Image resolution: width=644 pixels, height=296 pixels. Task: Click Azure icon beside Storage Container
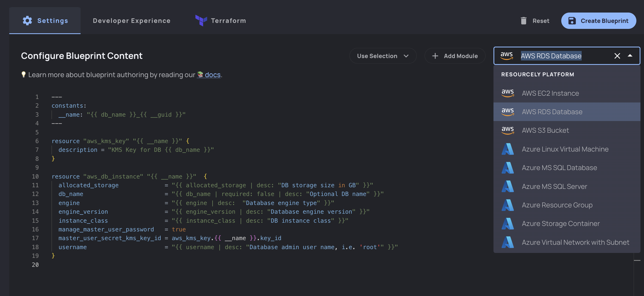(x=508, y=223)
